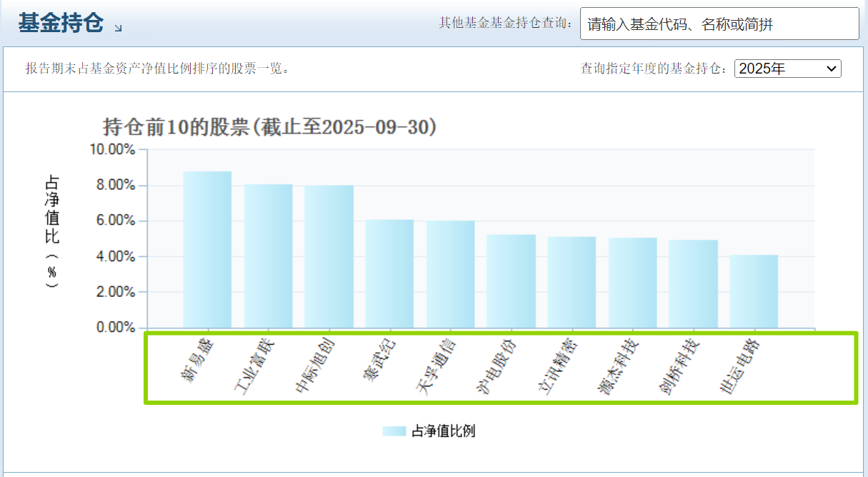The height and width of the screenshot is (477, 868).
Task: Click the 中际旭创 axis label
Action: (x=314, y=366)
